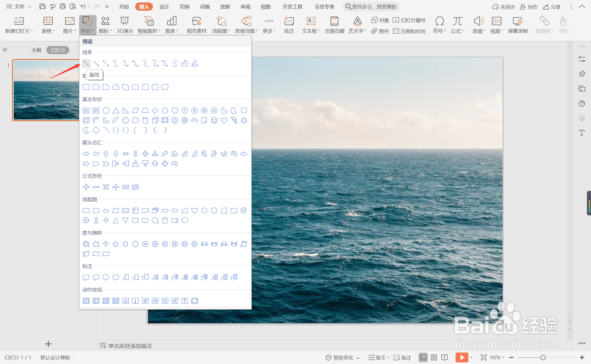The width and height of the screenshot is (591, 364).
Task: Adjust the zoom slider handle
Action: pos(543,357)
